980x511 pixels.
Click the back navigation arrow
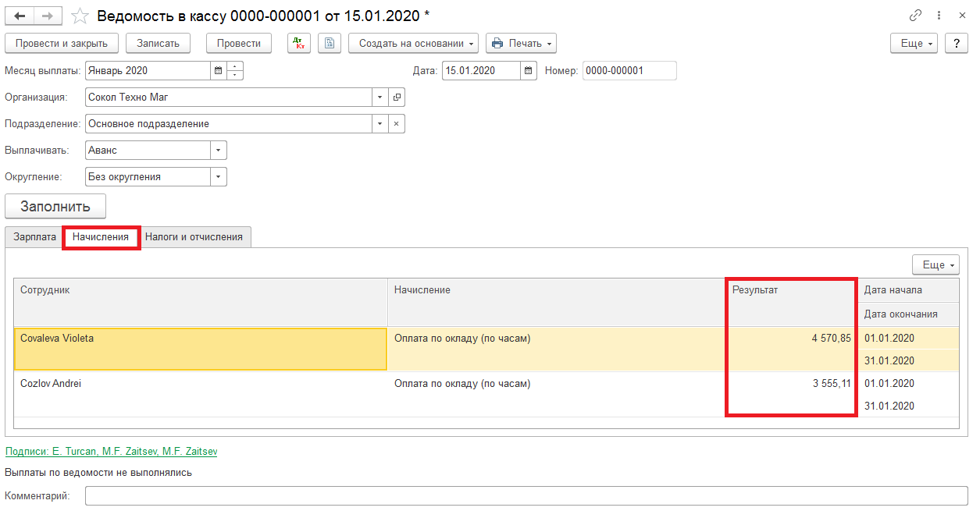point(20,16)
